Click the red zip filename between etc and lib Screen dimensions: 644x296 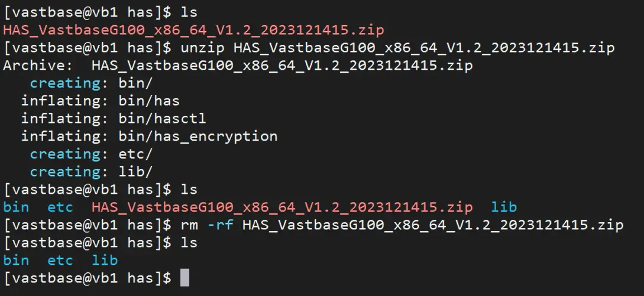point(282,207)
